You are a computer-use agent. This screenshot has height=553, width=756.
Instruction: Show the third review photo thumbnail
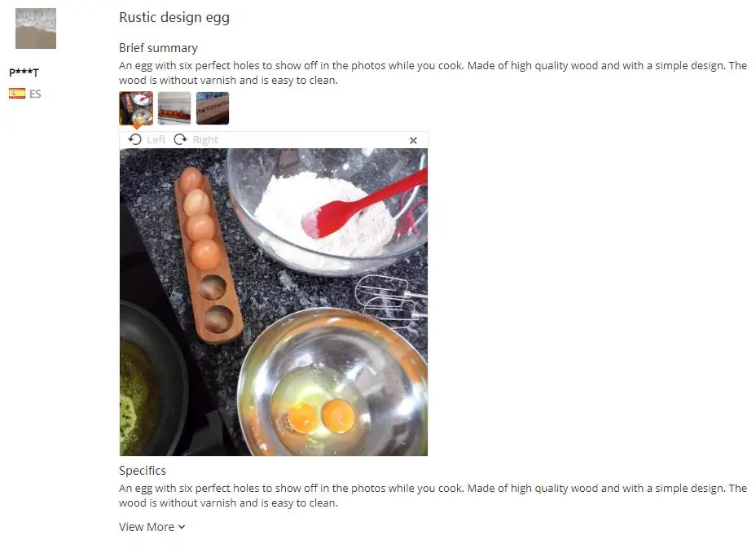click(x=213, y=108)
